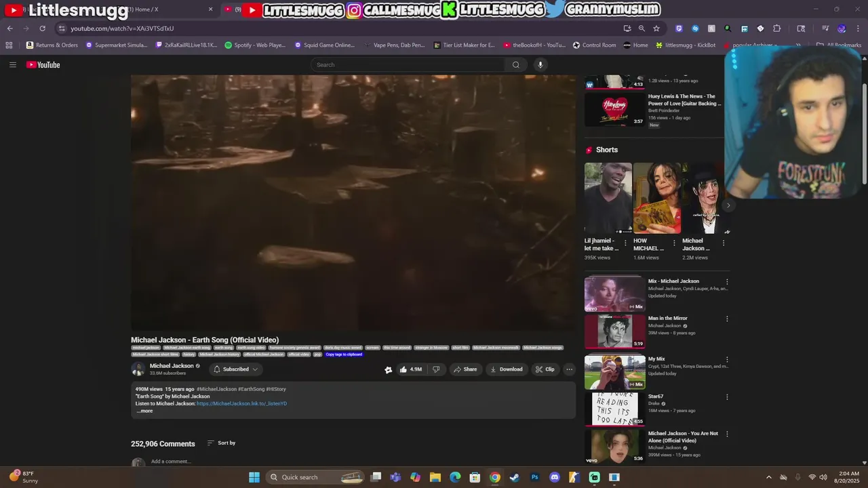This screenshot has width=868, height=488.
Task: Open the volume control in system tray
Action: [x=823, y=477]
